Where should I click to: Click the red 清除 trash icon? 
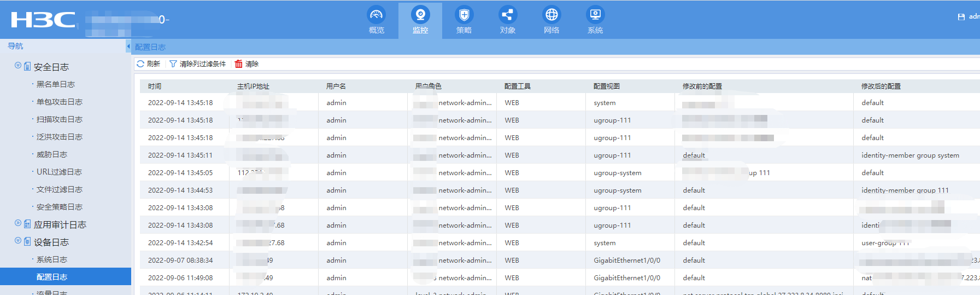239,64
